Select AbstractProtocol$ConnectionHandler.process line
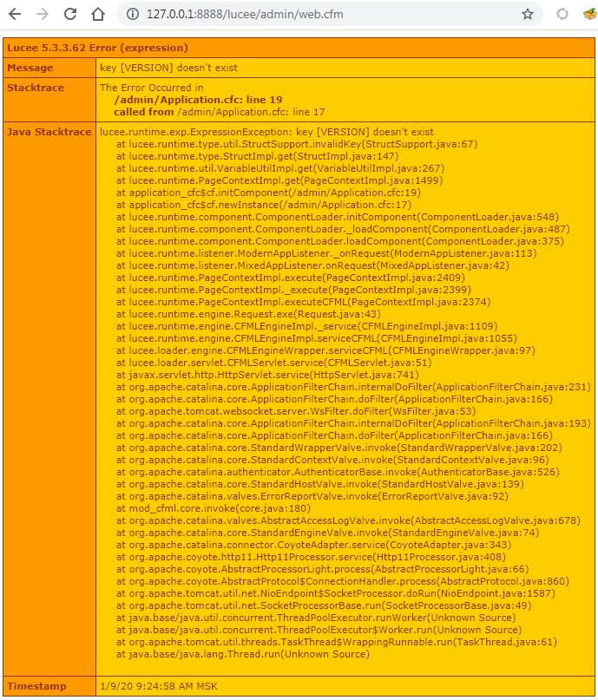This screenshot has width=598, height=700. pyautogui.click(x=343, y=581)
